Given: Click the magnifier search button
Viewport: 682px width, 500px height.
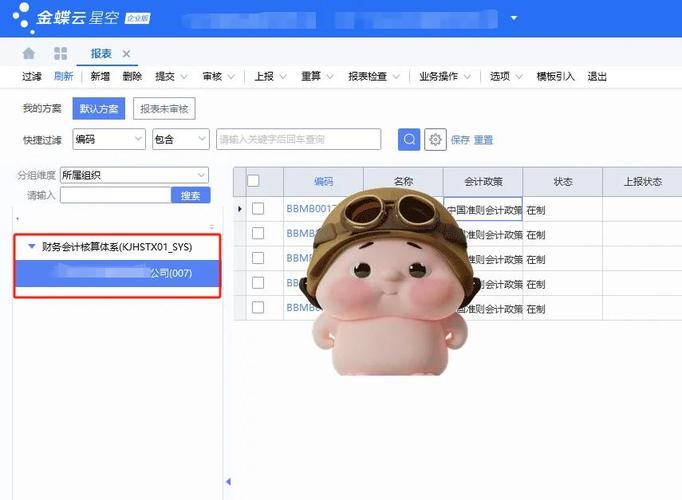Looking at the screenshot, I should [409, 140].
